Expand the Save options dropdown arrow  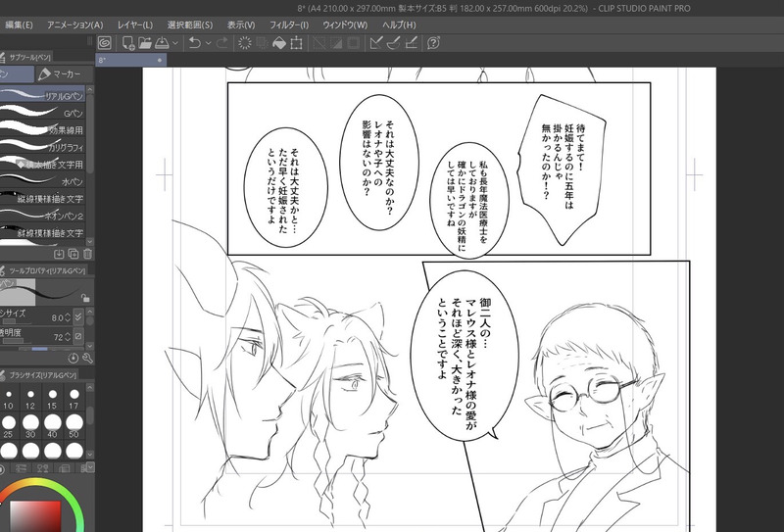(x=175, y=43)
